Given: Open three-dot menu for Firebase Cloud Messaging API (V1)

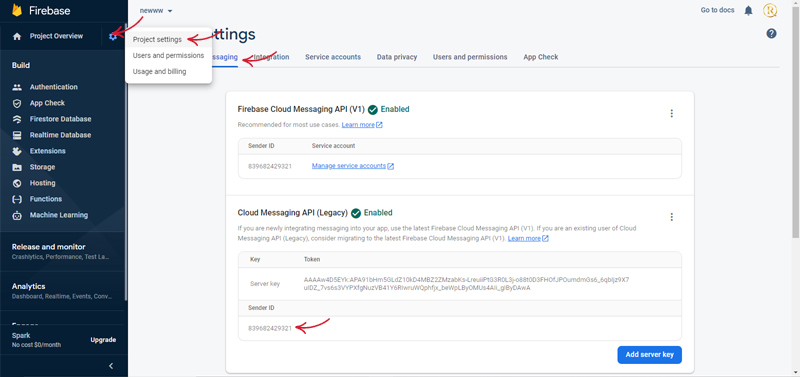Looking at the screenshot, I should click(x=671, y=113).
